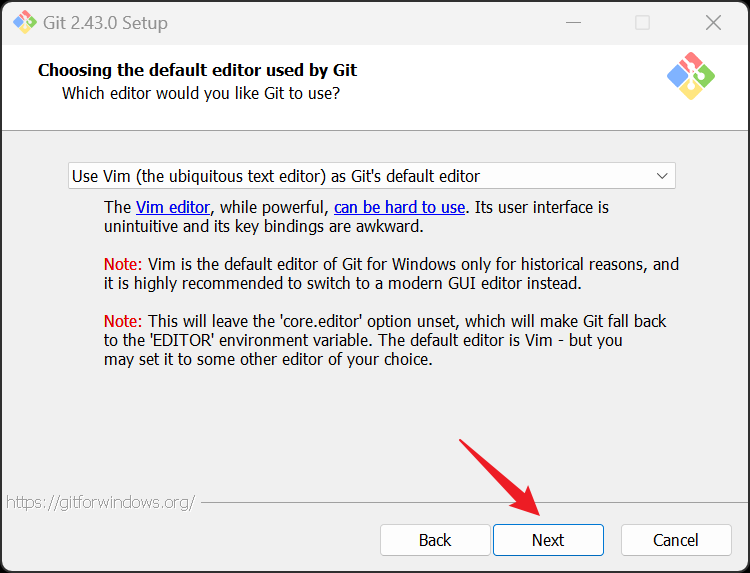Click the maximize button of the Setup window
Screen dimensions: 750x573
[642, 22]
